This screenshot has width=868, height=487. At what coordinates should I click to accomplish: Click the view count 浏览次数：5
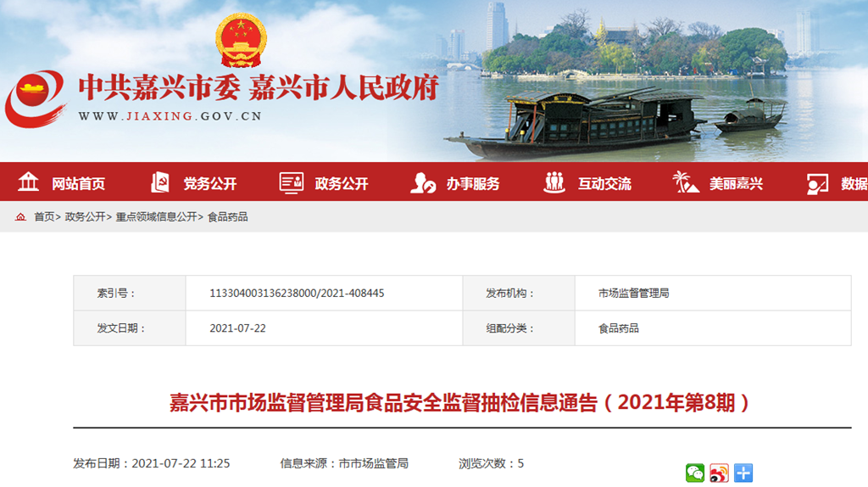point(491,463)
